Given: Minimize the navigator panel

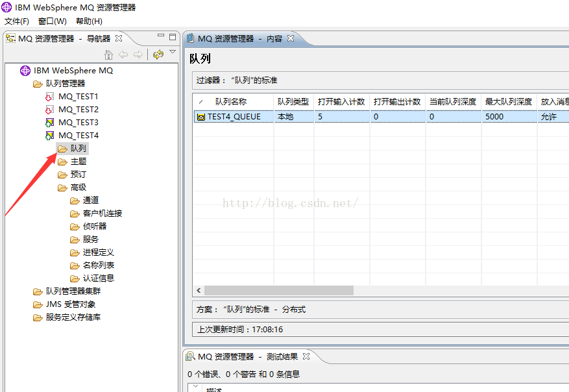Looking at the screenshot, I should tap(161, 36).
